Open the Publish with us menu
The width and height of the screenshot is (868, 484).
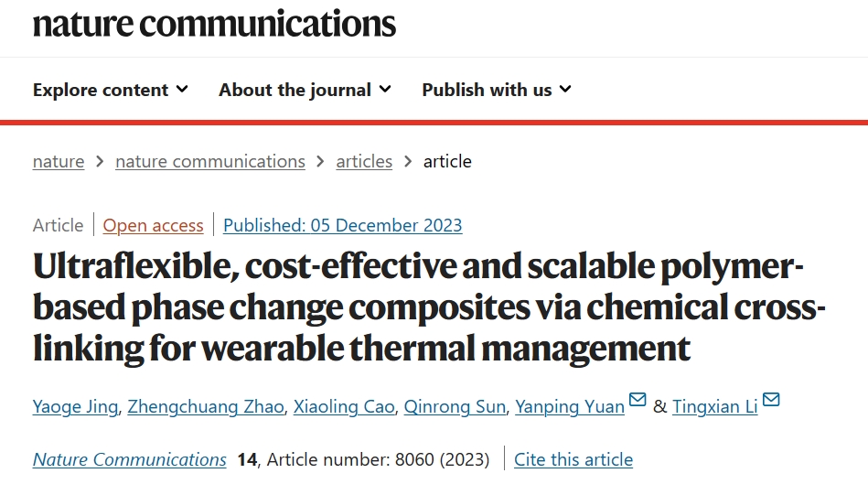point(497,90)
